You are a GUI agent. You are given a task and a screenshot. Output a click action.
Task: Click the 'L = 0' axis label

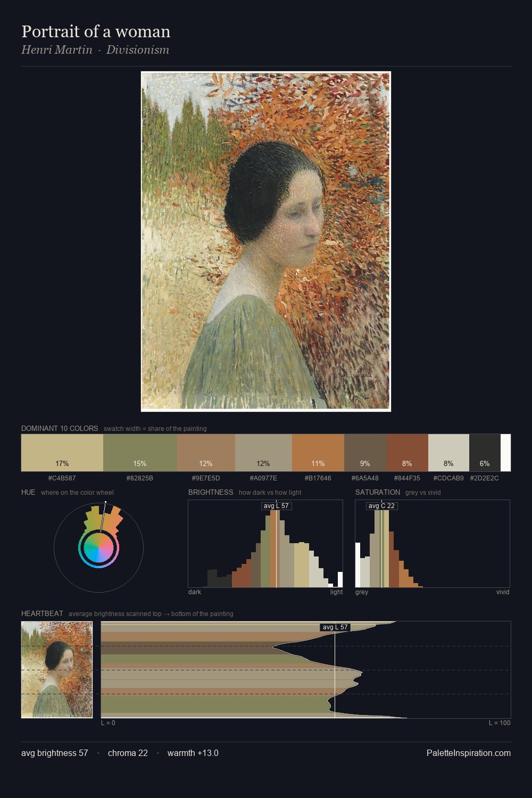click(108, 723)
